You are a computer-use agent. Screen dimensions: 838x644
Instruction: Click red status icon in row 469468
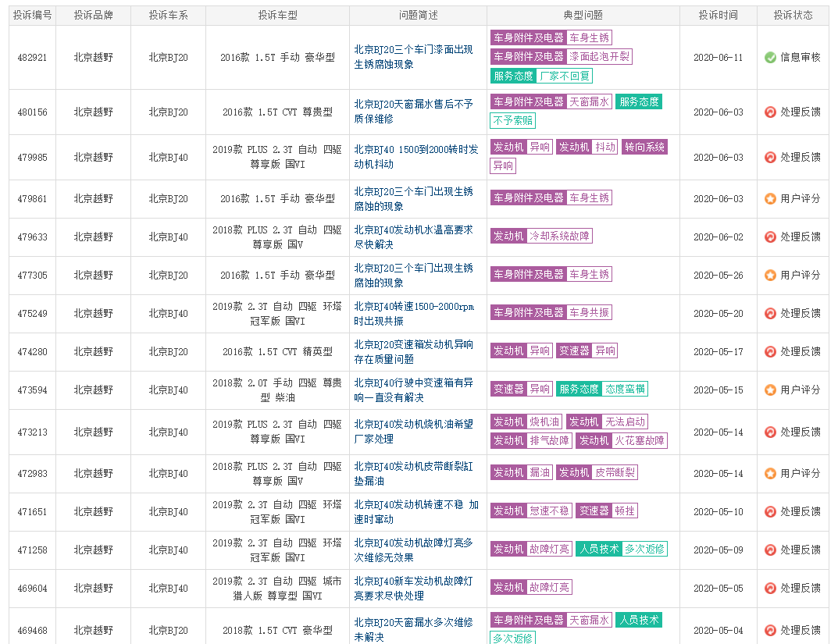[x=770, y=631]
